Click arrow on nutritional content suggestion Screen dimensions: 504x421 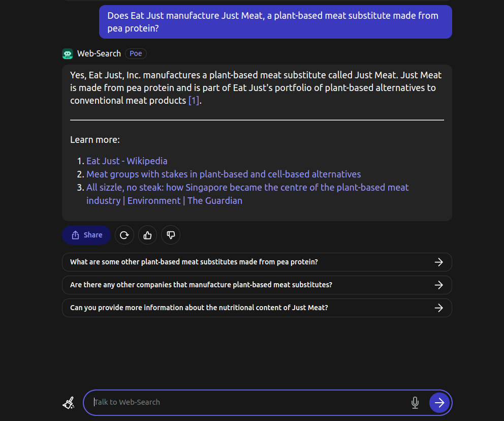[439, 308]
